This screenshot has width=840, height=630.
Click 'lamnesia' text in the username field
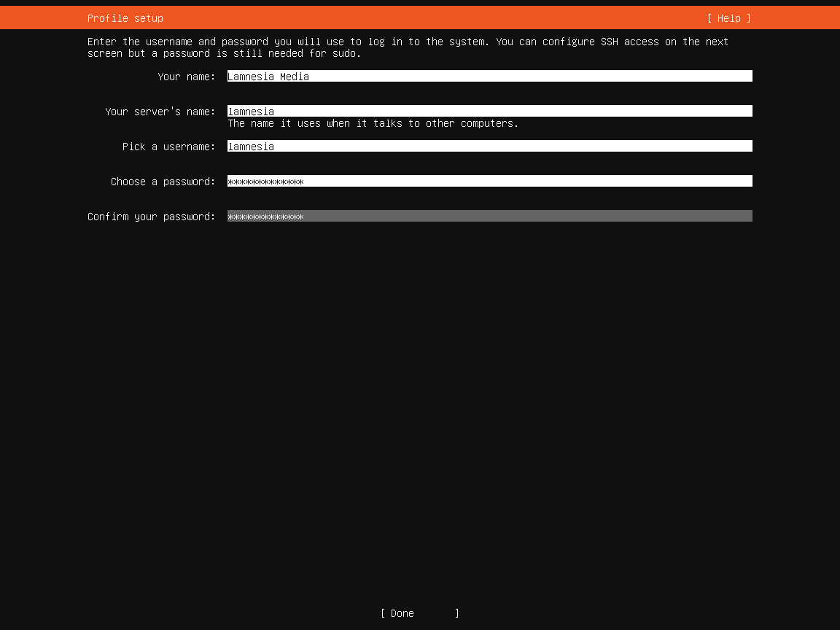pyautogui.click(x=251, y=147)
